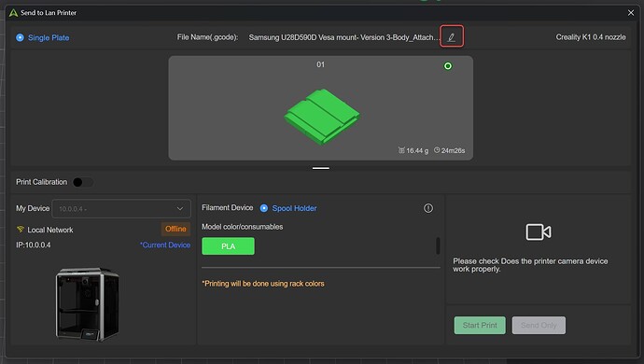Select the Spool Holder radio button
Viewport: 644px width, 364px height.
tap(264, 208)
